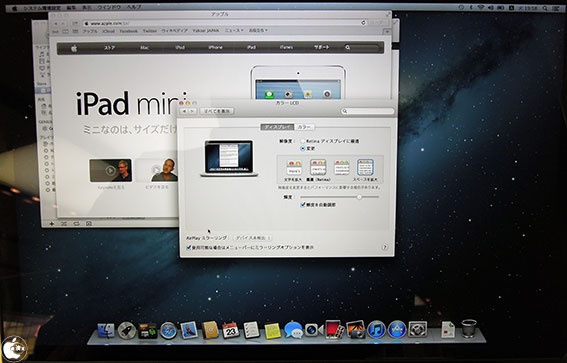Open Reminders checklist icon in Dock
The width and height of the screenshot is (567, 363).
coord(251,330)
